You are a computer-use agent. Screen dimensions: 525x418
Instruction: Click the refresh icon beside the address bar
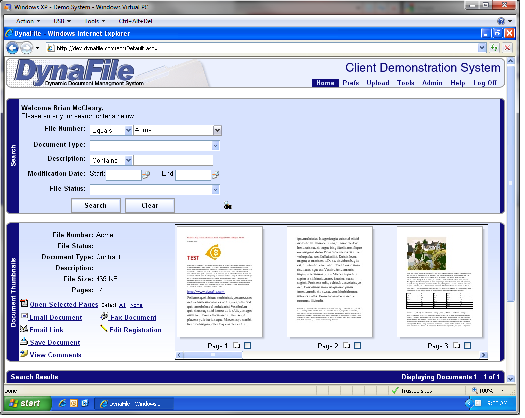click(494, 48)
